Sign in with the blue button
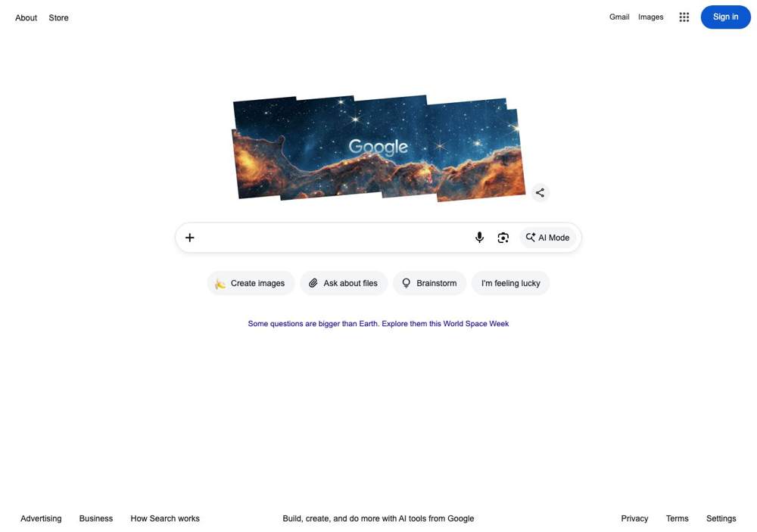 [725, 17]
